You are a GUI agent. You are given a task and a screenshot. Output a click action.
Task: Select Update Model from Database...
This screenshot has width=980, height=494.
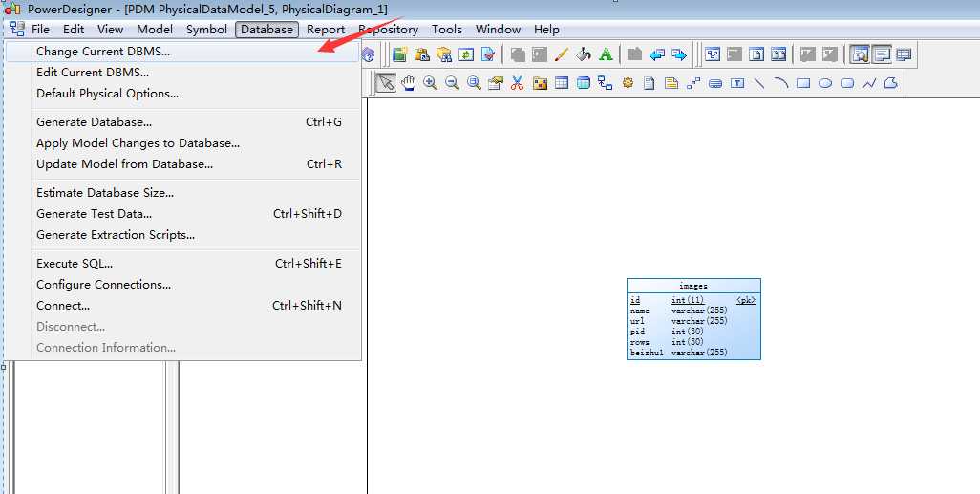(x=183, y=163)
